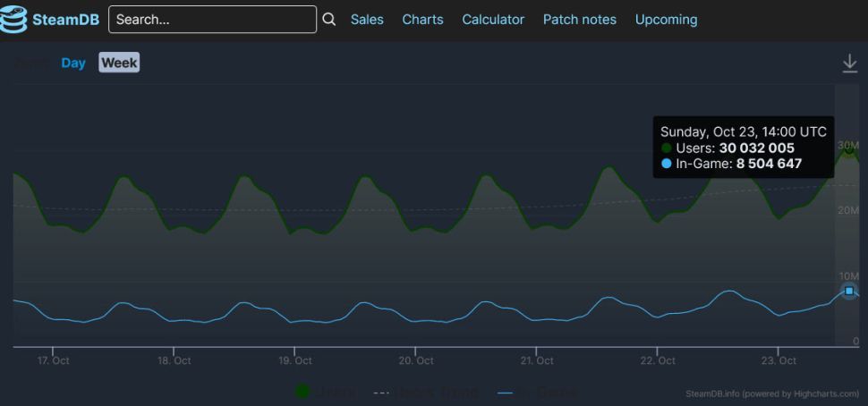Click the 22. Oct axis date marker

[659, 360]
